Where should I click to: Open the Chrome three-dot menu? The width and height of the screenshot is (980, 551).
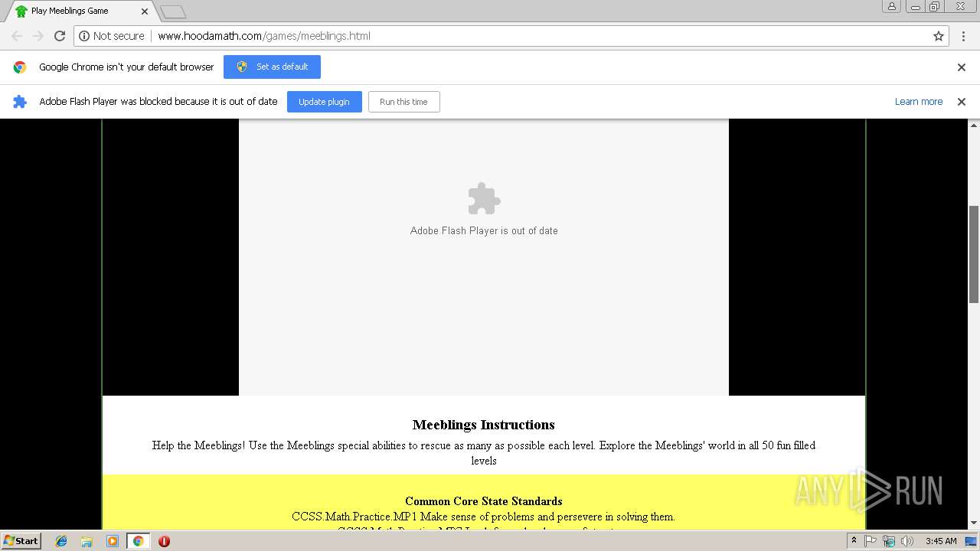click(x=963, y=36)
